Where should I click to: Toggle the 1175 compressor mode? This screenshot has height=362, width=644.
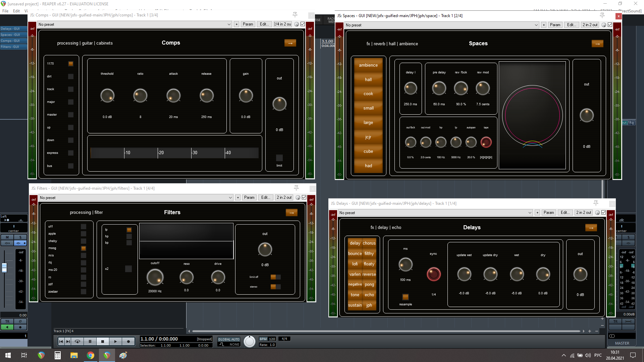pos(71,64)
